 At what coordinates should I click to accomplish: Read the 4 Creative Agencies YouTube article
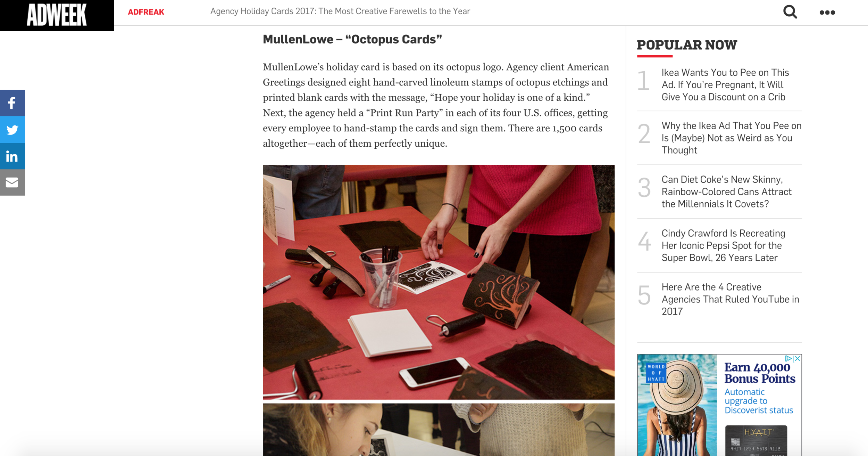[730, 299]
